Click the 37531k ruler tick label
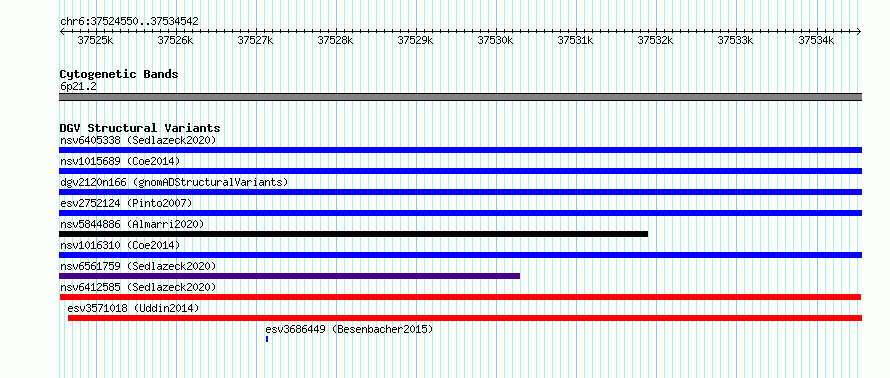 576,40
